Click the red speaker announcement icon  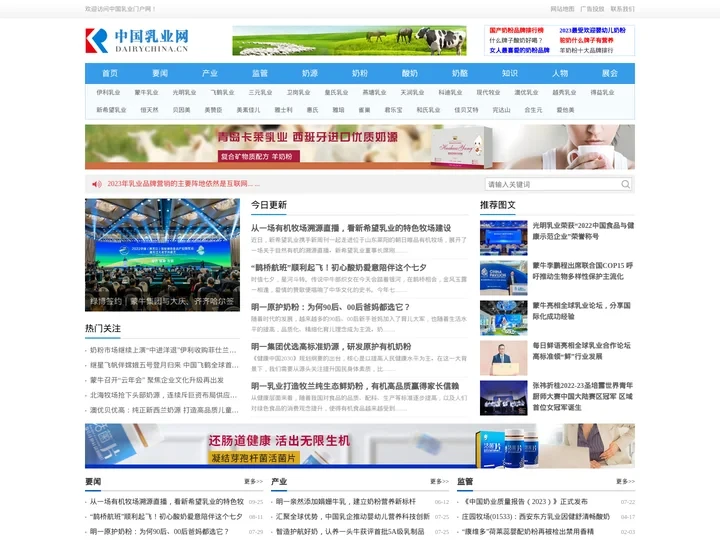pos(96,184)
